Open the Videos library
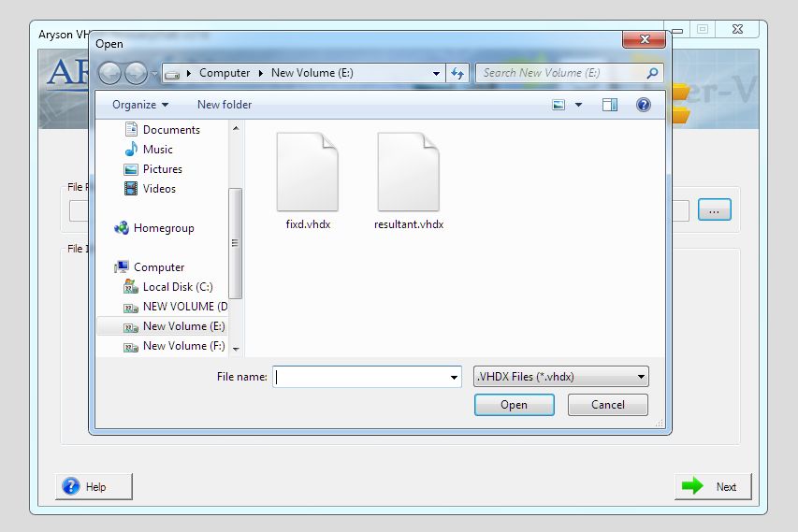Viewport: 798px width, 532px height. 150,189
